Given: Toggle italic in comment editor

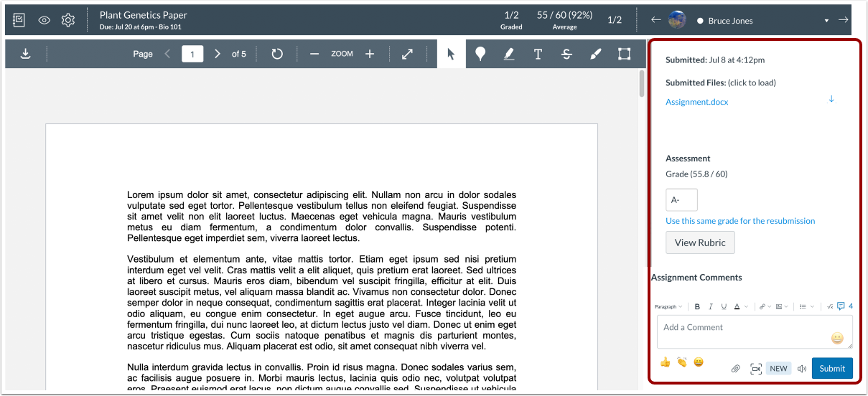Looking at the screenshot, I should tap(710, 306).
